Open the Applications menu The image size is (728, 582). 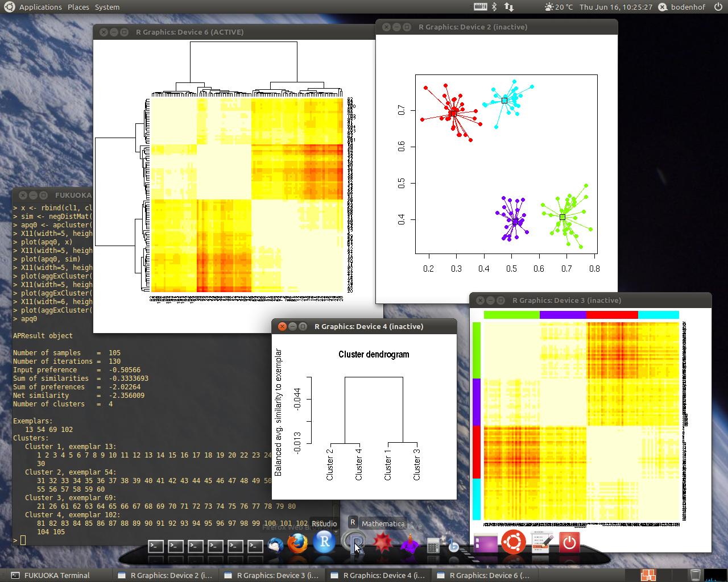point(40,7)
